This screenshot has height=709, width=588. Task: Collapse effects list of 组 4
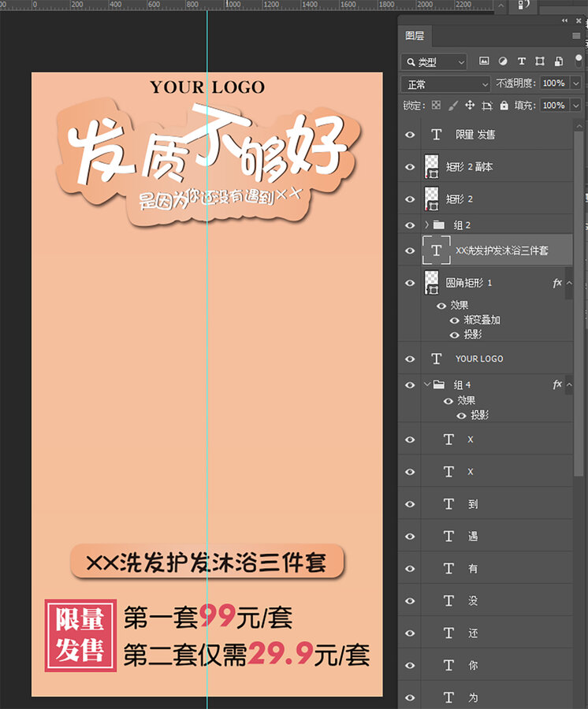[x=569, y=384]
